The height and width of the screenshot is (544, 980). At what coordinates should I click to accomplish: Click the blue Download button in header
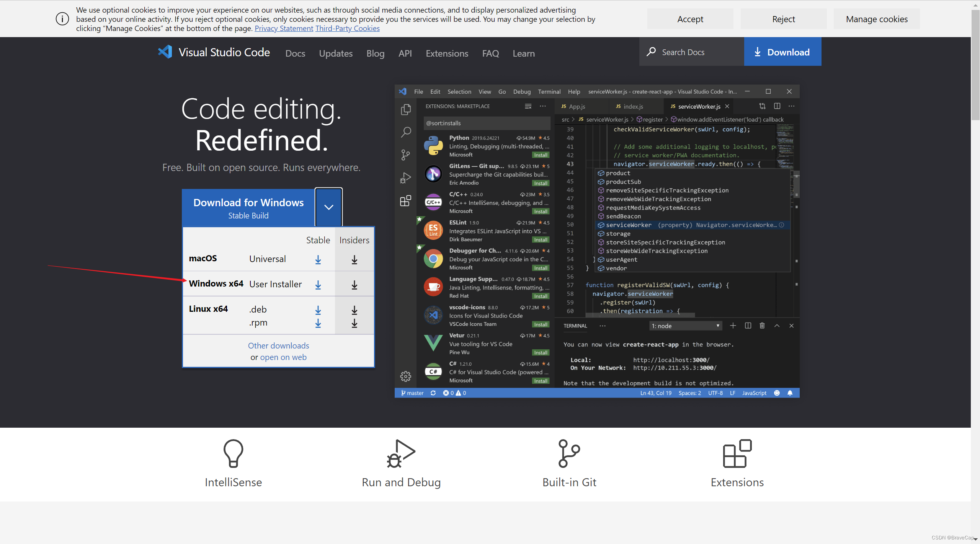(782, 52)
